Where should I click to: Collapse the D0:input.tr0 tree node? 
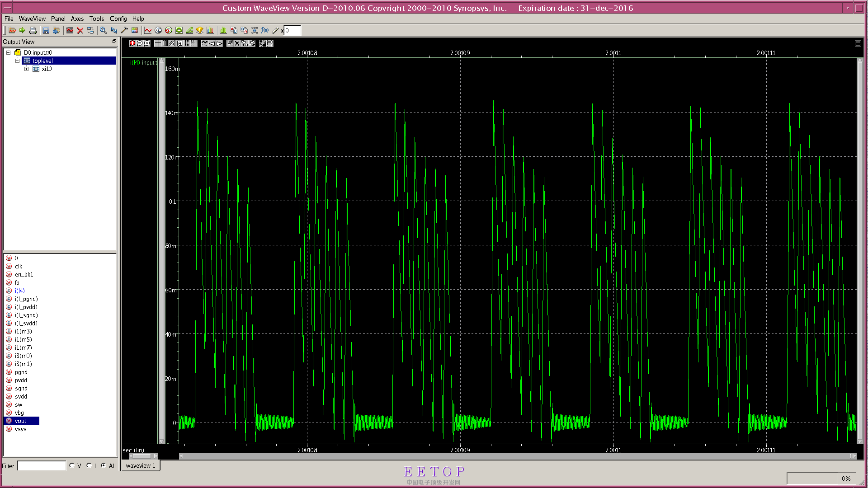click(8, 52)
